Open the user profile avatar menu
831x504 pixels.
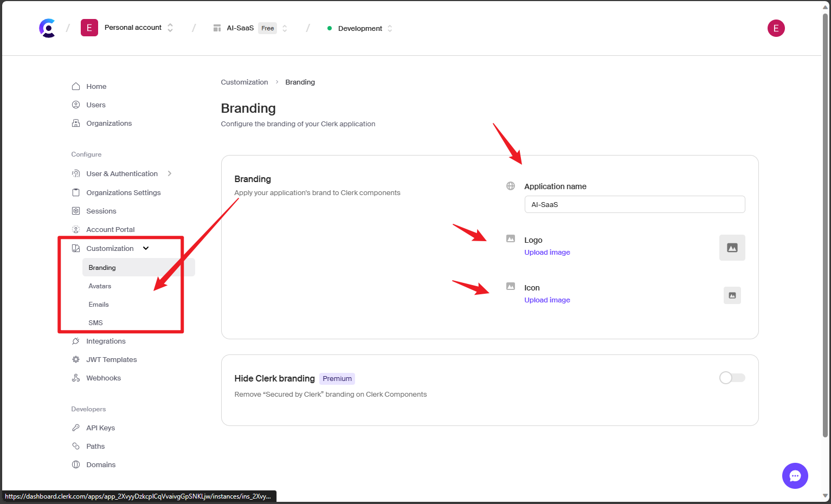[776, 28]
